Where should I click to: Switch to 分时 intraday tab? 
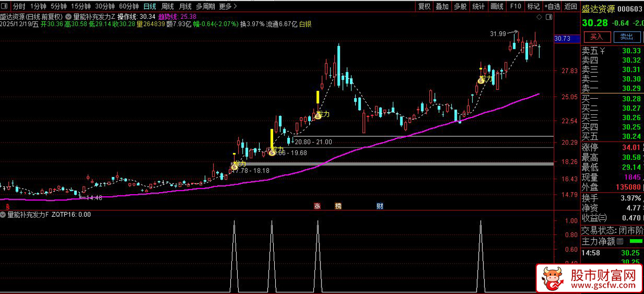pyautogui.click(x=19, y=6)
